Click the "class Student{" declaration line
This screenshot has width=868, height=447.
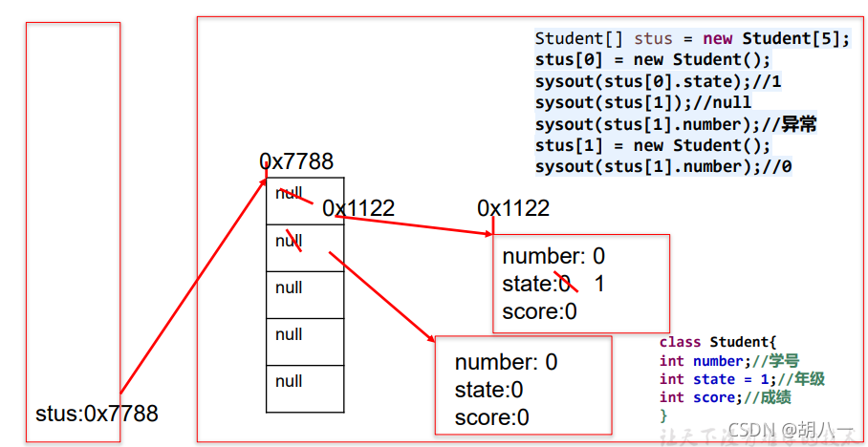(x=719, y=343)
